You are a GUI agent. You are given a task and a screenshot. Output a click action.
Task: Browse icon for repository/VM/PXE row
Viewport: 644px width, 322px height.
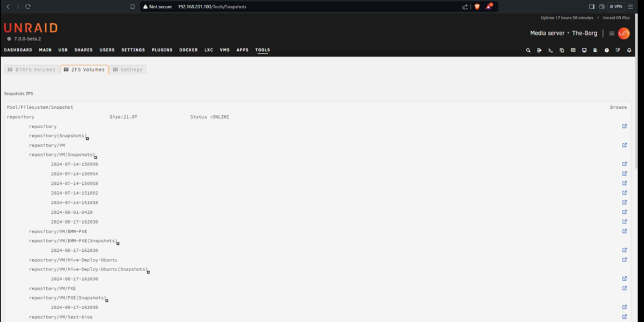(x=625, y=289)
